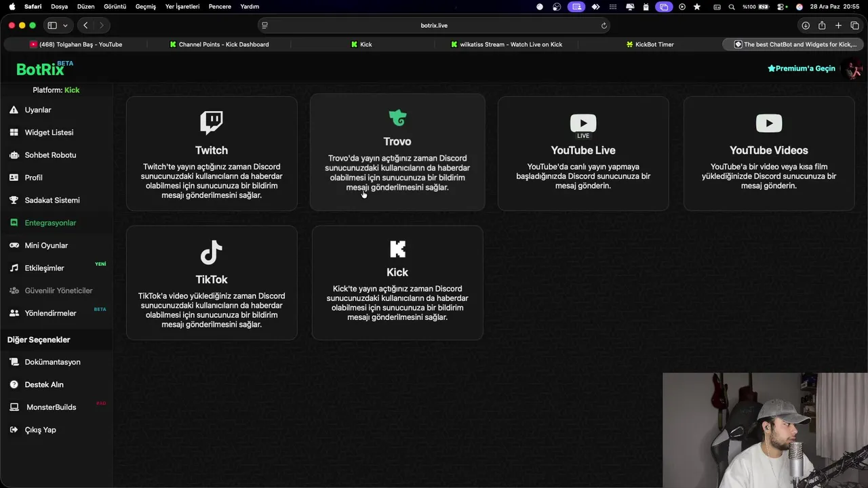Image resolution: width=868 pixels, height=488 pixels.
Task: Click the Premium'a Geçin link
Action: (x=802, y=68)
